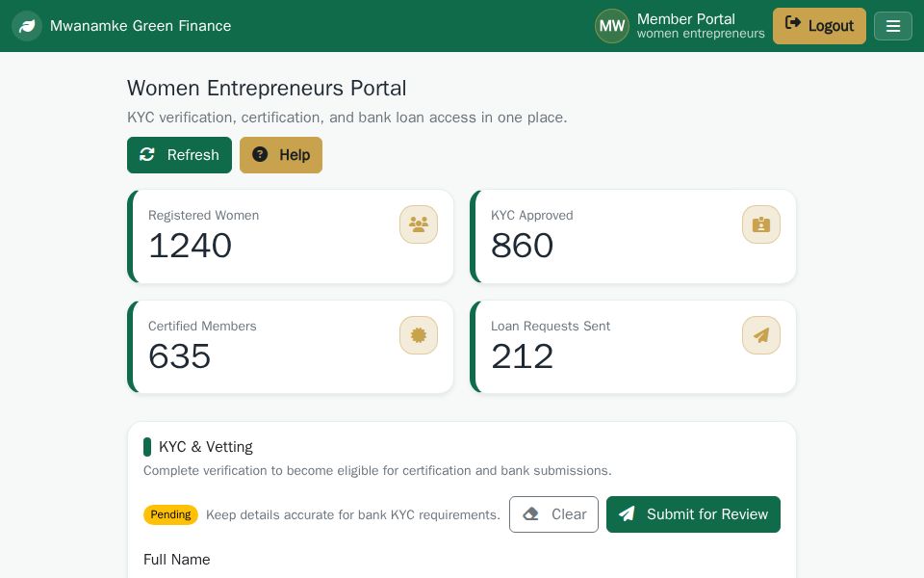Screen dimensions: 924x578
Task: Click the leaf logo in the header
Action: pos(27,26)
